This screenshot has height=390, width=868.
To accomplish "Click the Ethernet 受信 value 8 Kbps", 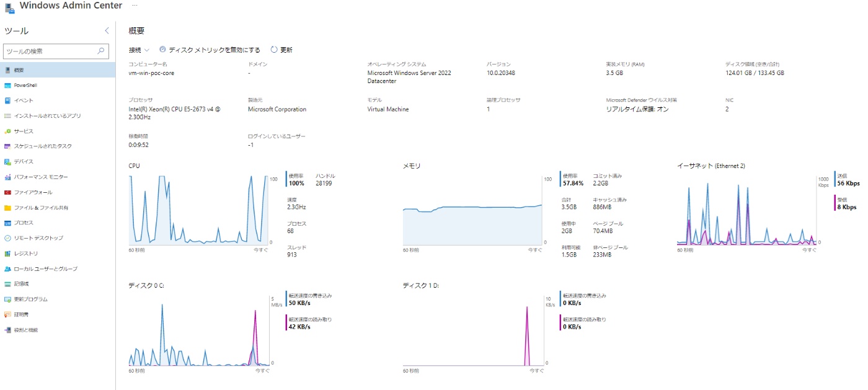I will (846, 207).
